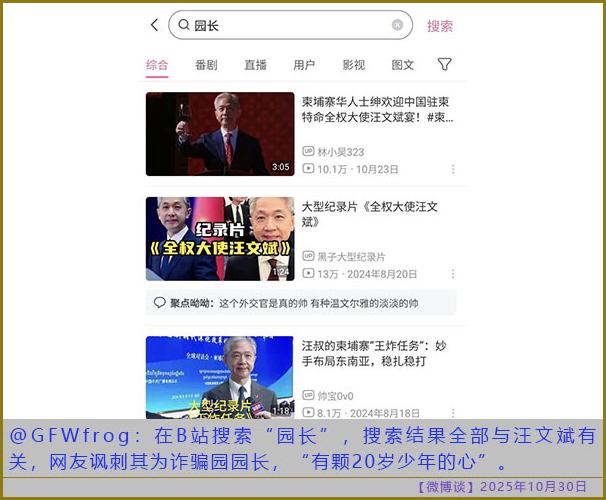
Task: Open more options for first video
Action: coord(453,170)
